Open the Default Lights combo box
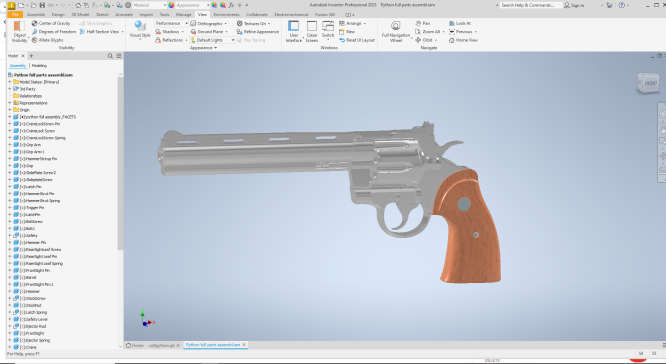 click(212, 40)
